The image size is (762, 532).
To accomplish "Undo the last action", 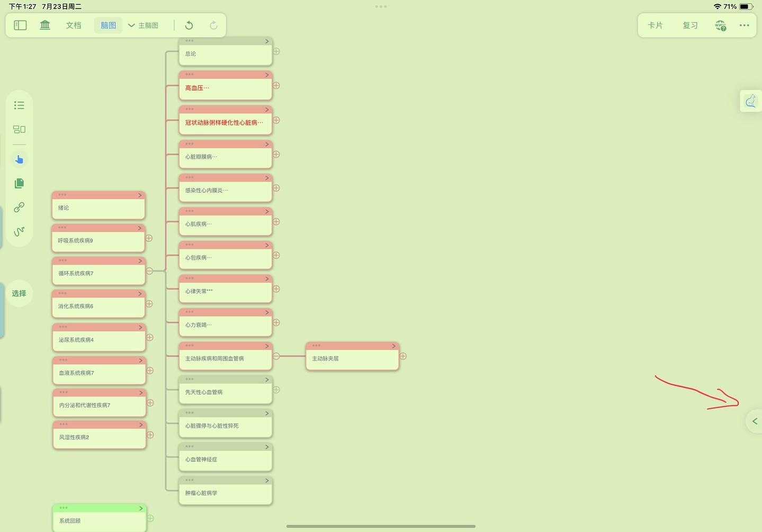I will pos(189,25).
